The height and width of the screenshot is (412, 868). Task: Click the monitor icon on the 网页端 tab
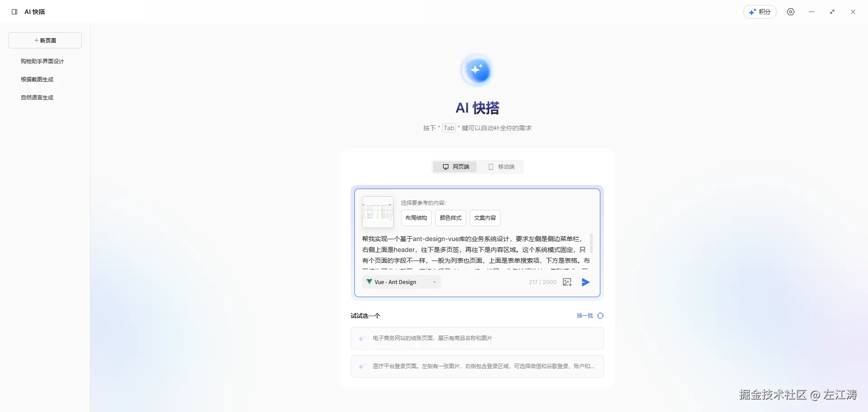[446, 167]
